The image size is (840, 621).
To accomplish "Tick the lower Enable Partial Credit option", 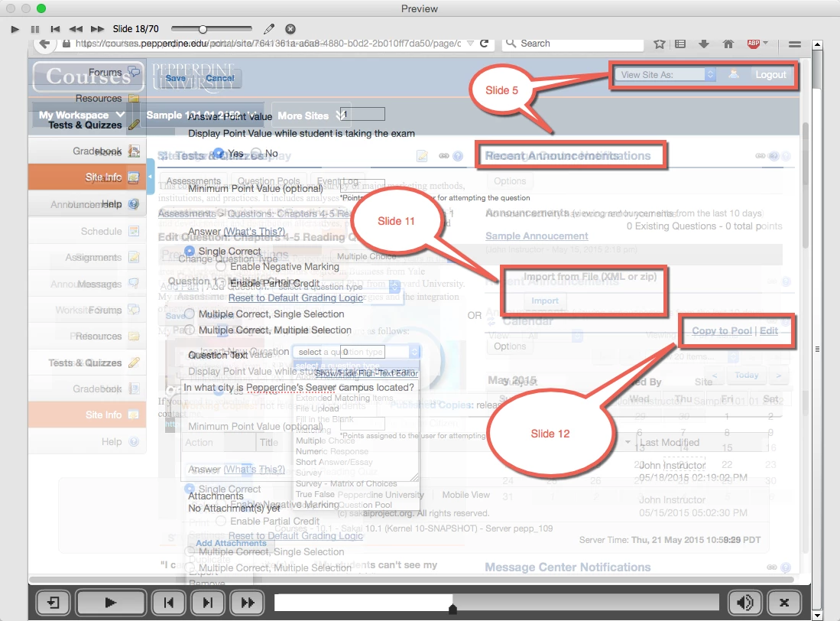I will coord(221,521).
